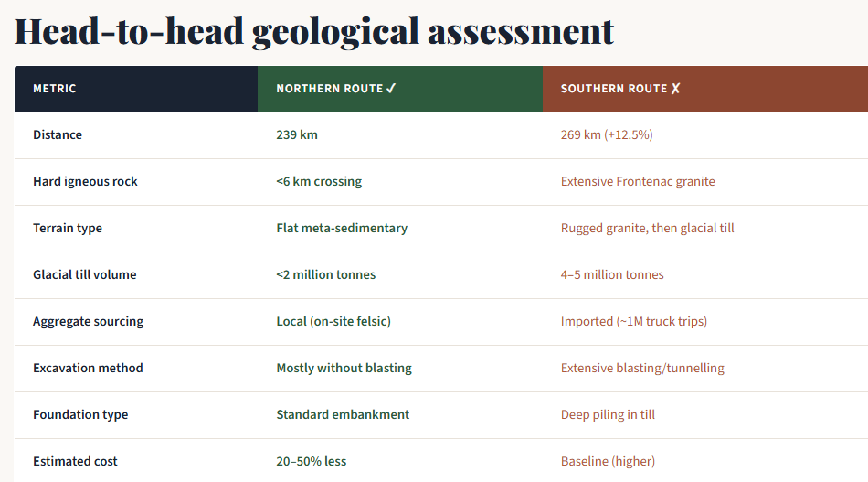Click the '239 km' cell
The width and height of the screenshot is (868, 482).
click(x=297, y=135)
